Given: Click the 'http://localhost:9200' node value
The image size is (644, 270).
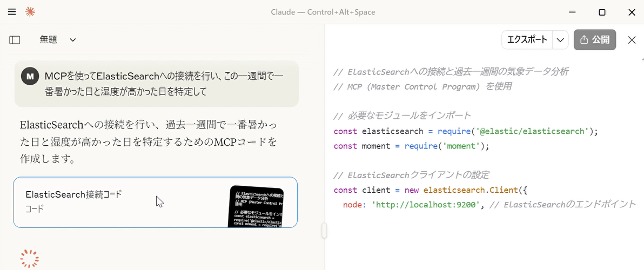Looking at the screenshot, I should pyautogui.click(x=426, y=204).
